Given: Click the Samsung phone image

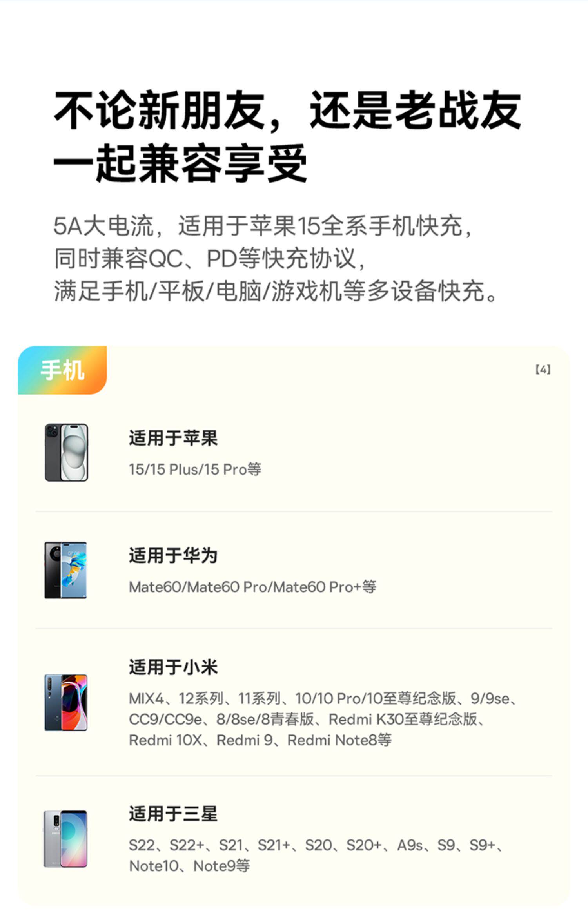Looking at the screenshot, I should [65, 839].
